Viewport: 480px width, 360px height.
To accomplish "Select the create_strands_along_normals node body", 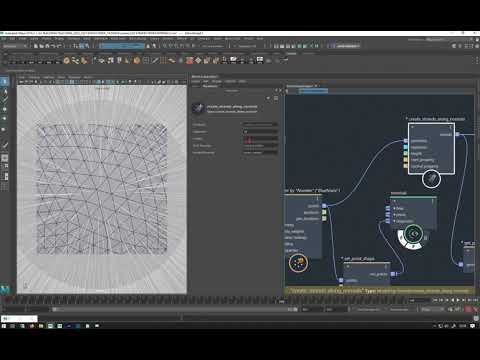I will [431, 148].
